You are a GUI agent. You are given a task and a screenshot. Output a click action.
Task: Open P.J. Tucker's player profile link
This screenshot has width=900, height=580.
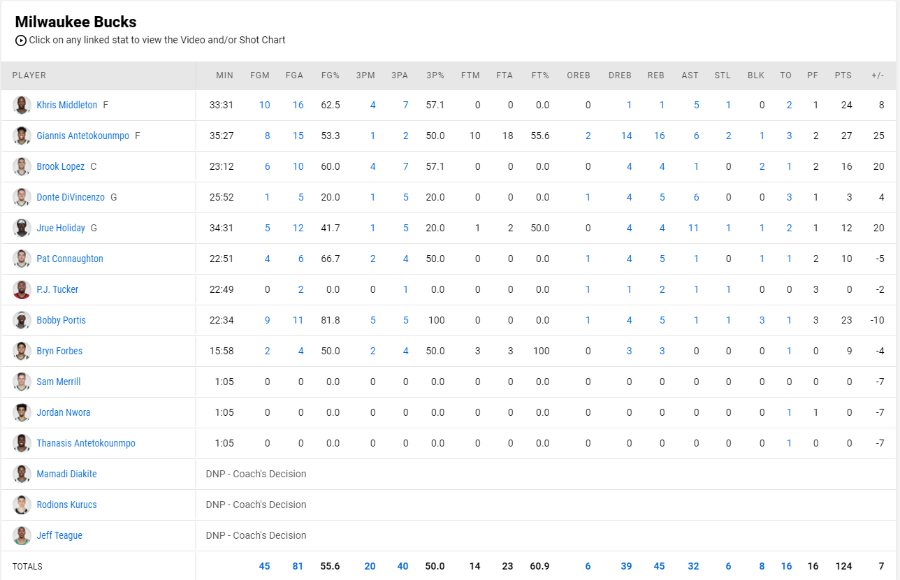pyautogui.click(x=57, y=289)
